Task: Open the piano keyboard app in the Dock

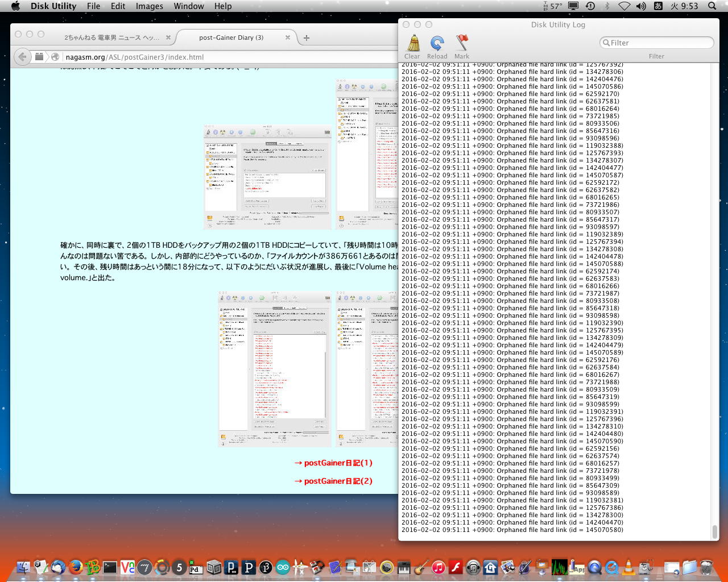Action: point(404,567)
